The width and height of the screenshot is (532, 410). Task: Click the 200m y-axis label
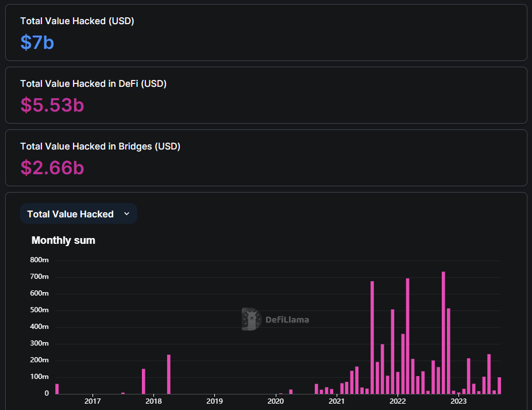click(40, 360)
